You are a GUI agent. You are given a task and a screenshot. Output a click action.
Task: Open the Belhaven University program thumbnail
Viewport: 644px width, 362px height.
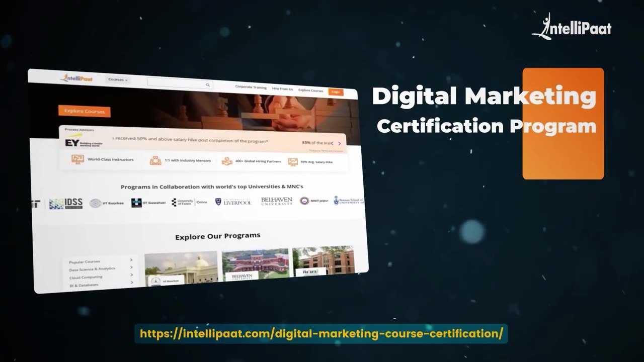[x=256, y=264]
